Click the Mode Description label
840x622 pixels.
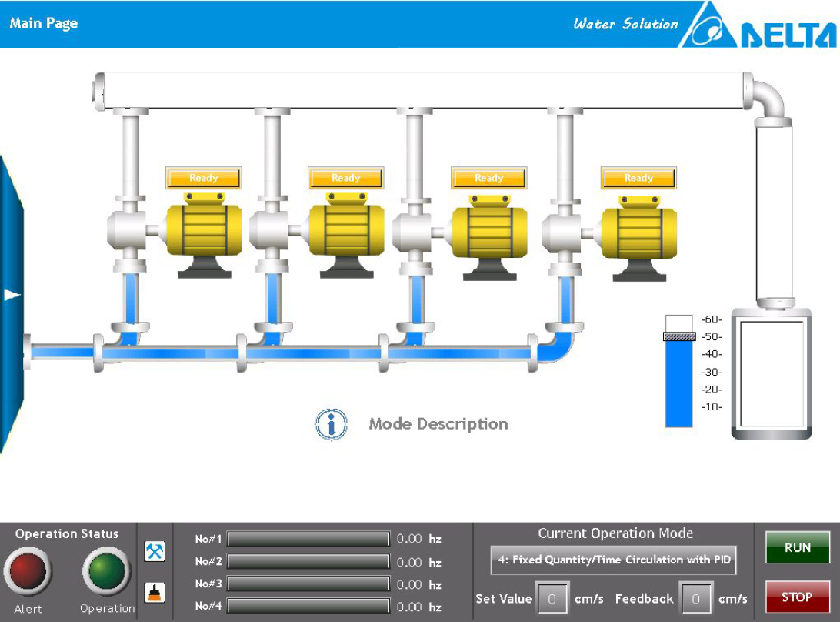click(x=438, y=424)
